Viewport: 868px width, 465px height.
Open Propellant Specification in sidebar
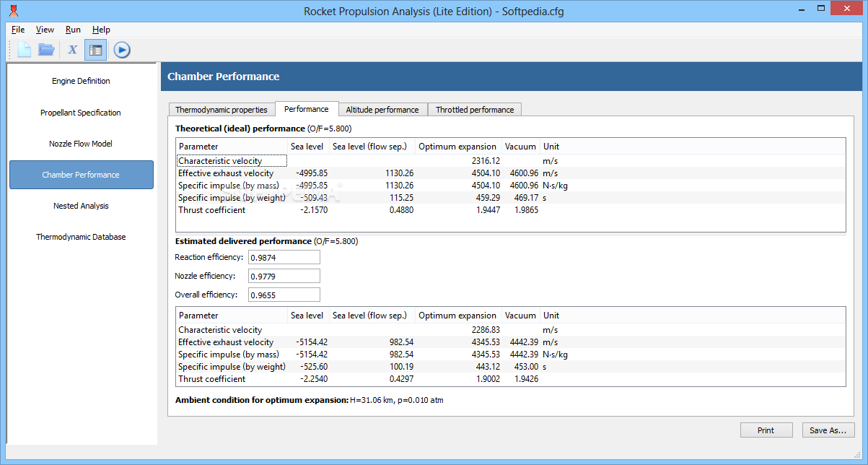pos(81,113)
